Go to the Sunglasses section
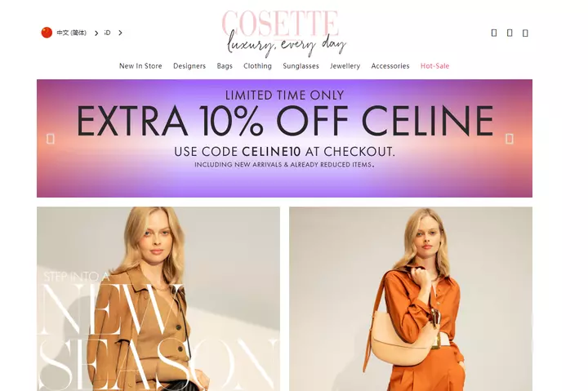 coord(301,66)
